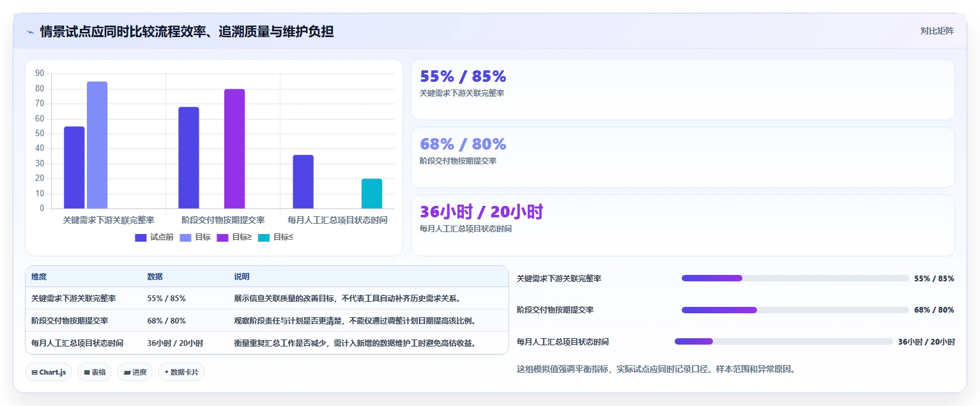The image size is (980, 406).
Task: Click the 数据卡片 tag chip
Action: (x=181, y=372)
